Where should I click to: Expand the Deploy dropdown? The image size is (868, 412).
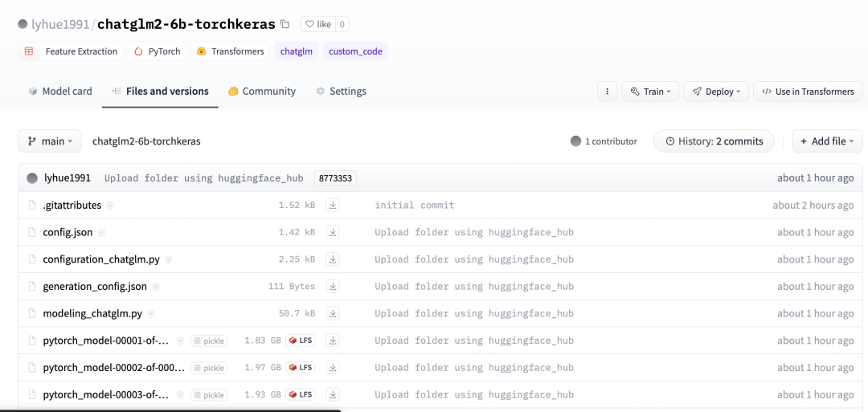(716, 92)
